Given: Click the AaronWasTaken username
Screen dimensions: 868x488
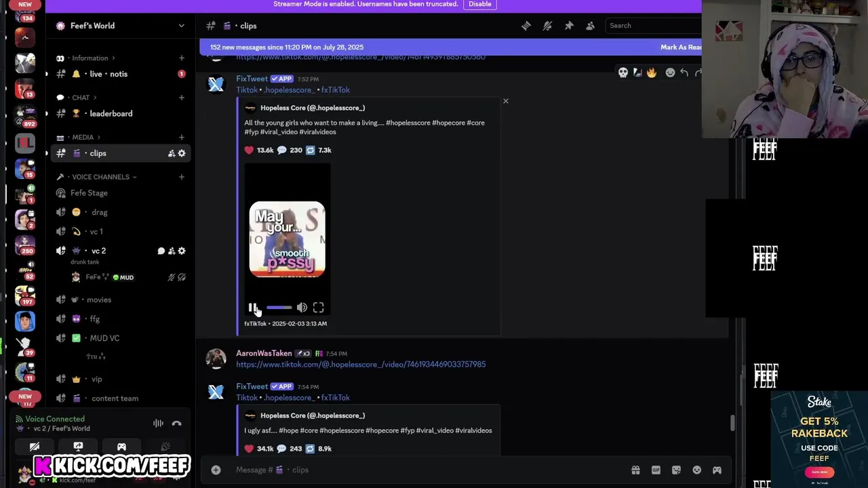Looking at the screenshot, I should click(x=264, y=353).
